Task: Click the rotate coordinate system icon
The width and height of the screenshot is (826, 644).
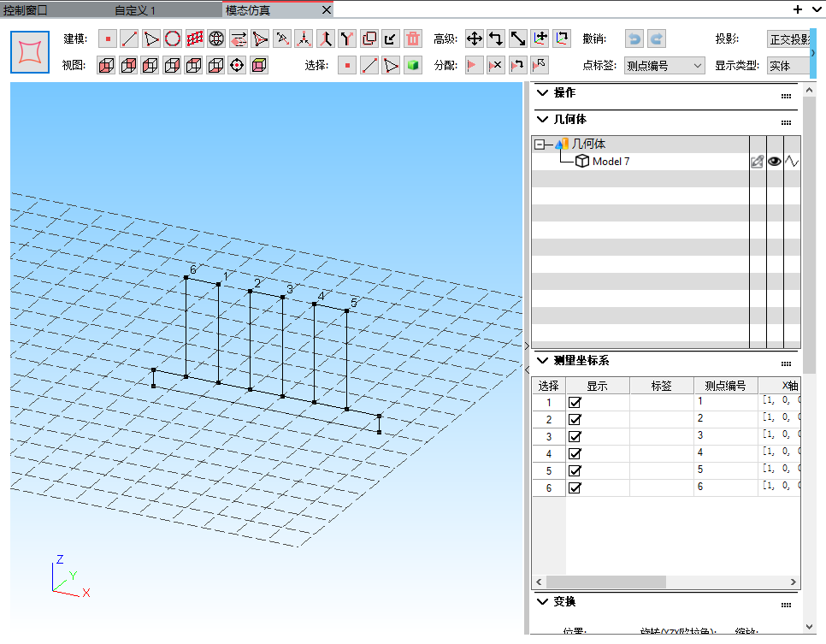Action: pos(562,38)
